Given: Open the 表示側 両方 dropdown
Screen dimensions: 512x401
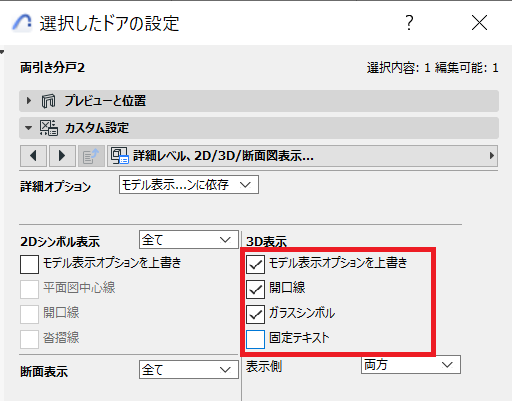Looking at the screenshot, I should tap(411, 365).
